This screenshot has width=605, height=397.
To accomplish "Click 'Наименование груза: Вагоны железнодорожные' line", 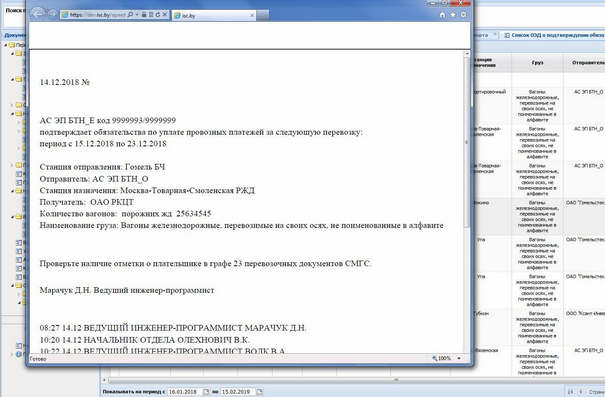I will (x=242, y=225).
